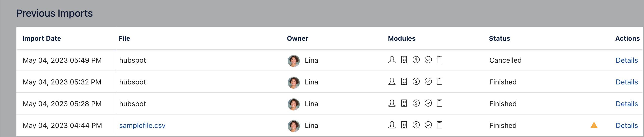The height and width of the screenshot is (137, 644).
Task: Click the orange warning triangle icon
Action: (594, 125)
